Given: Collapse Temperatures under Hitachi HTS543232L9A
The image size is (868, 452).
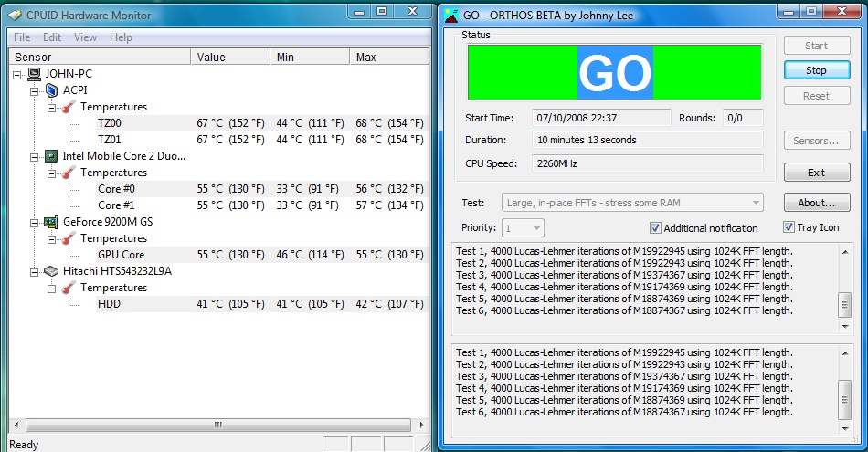Looking at the screenshot, I should tap(51, 289).
